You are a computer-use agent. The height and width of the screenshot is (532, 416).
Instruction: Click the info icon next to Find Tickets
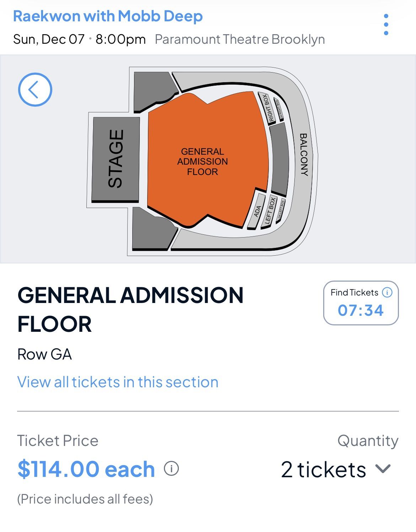click(x=386, y=293)
